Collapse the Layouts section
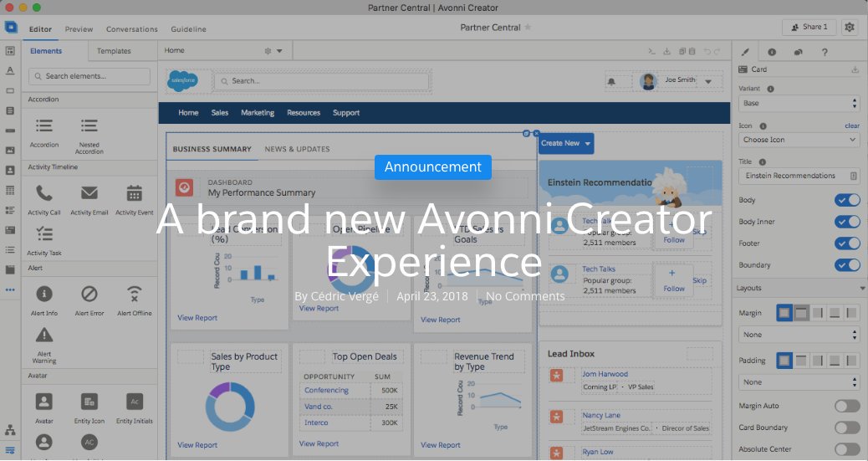Viewport: 868px width, 461px height. point(861,289)
